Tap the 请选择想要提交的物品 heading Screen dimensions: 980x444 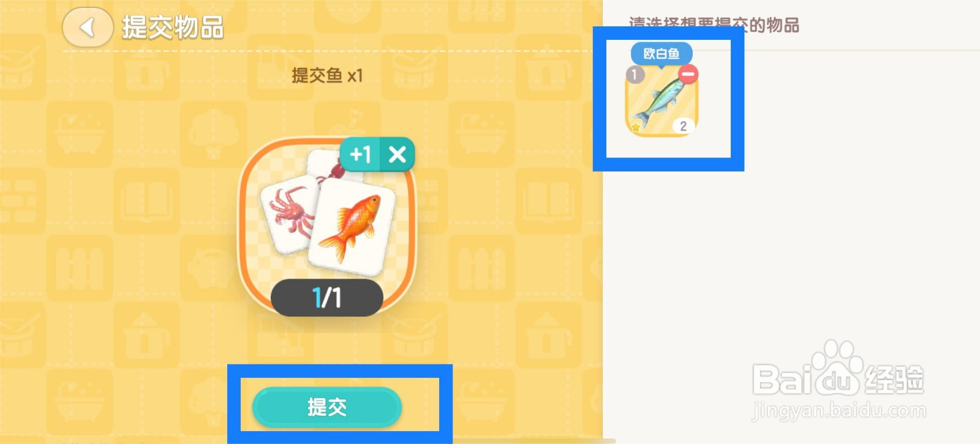pos(714,25)
